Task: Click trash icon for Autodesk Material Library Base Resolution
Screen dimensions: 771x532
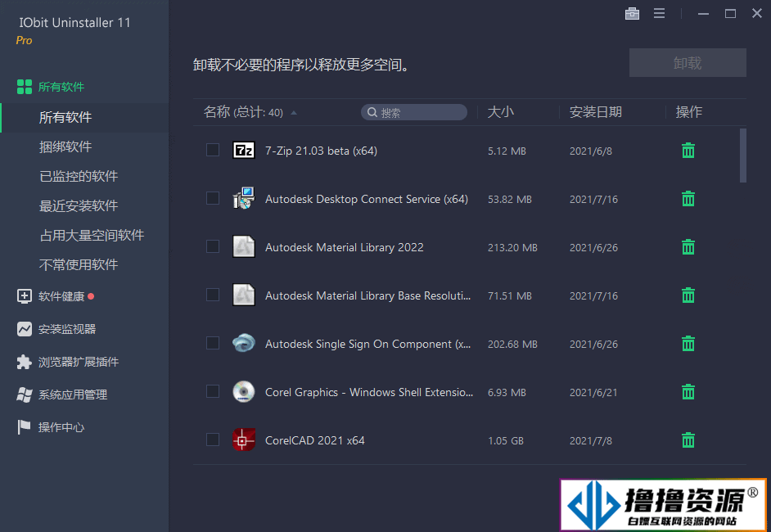Action: coord(688,295)
